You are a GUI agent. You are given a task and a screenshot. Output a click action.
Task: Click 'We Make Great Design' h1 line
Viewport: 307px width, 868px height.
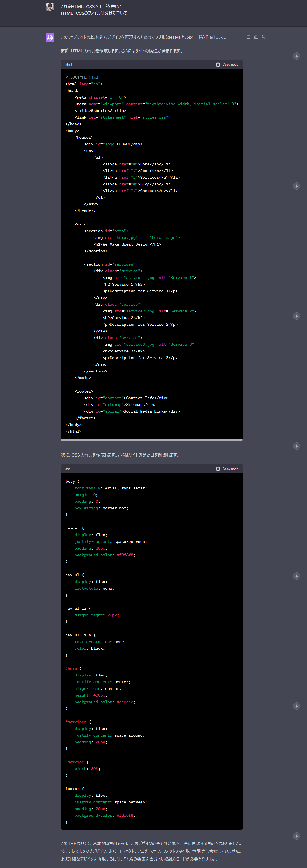pos(127,244)
